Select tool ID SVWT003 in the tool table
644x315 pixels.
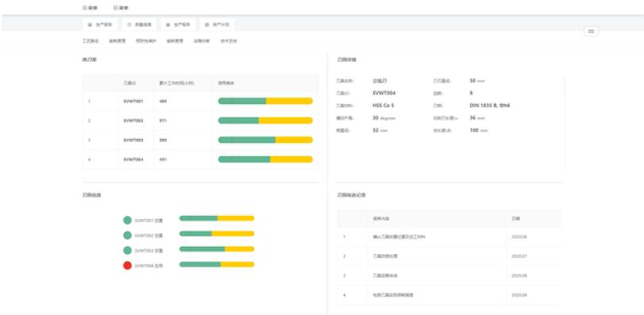[x=133, y=140]
